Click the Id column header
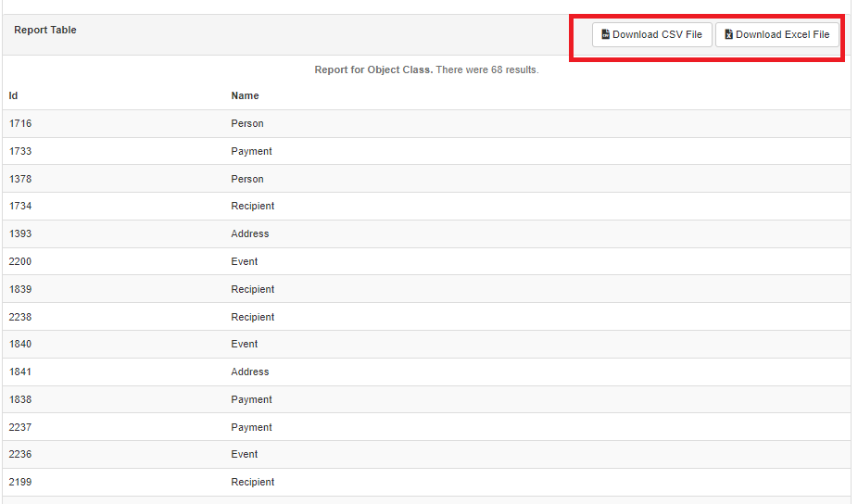Viewport: 858px width, 504px height. pos(14,95)
